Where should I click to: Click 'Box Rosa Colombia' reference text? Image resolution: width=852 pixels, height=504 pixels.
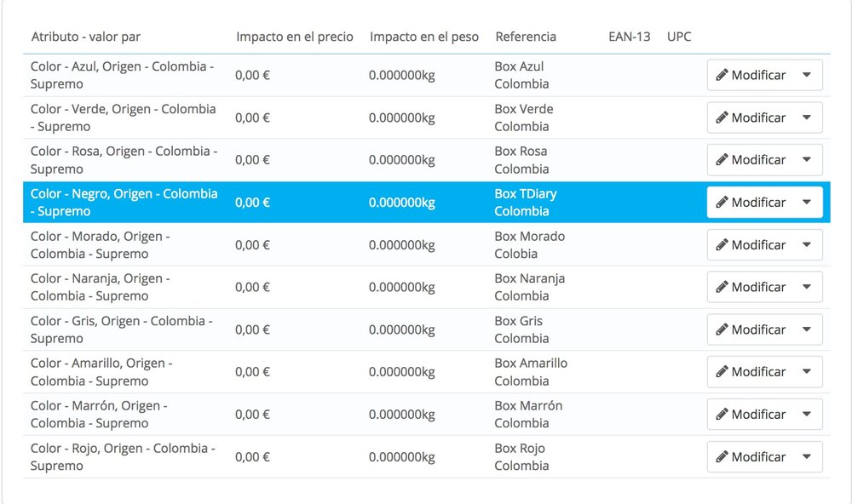521,160
